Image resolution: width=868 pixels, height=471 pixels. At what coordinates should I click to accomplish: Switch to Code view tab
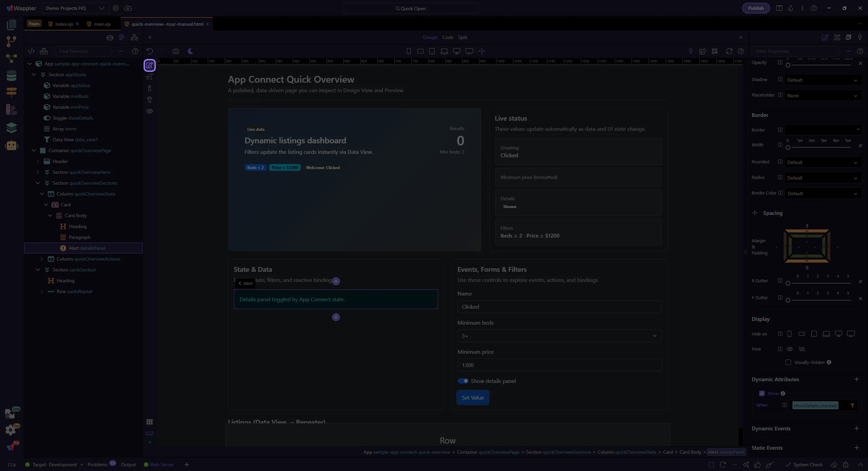coord(448,37)
